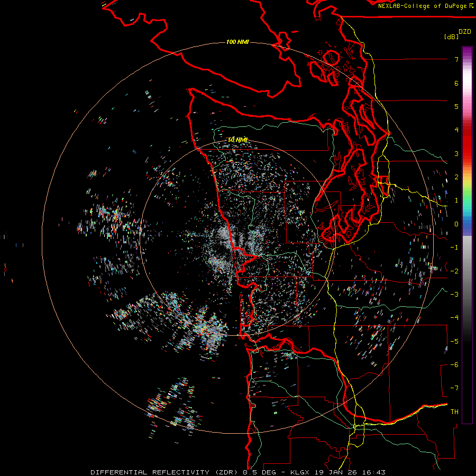476x476 pixels.
Task: Click the 50 NMI range ring label
Action: tap(237, 140)
